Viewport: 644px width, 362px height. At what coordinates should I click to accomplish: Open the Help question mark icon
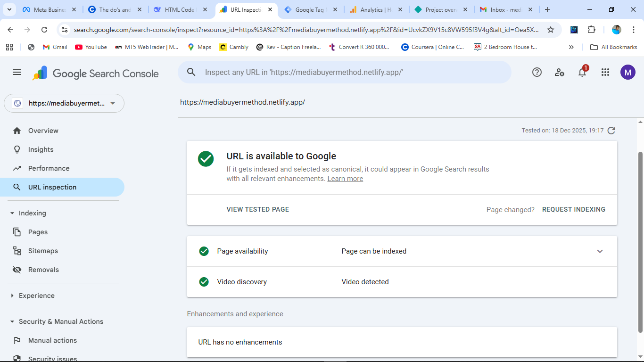(x=537, y=72)
